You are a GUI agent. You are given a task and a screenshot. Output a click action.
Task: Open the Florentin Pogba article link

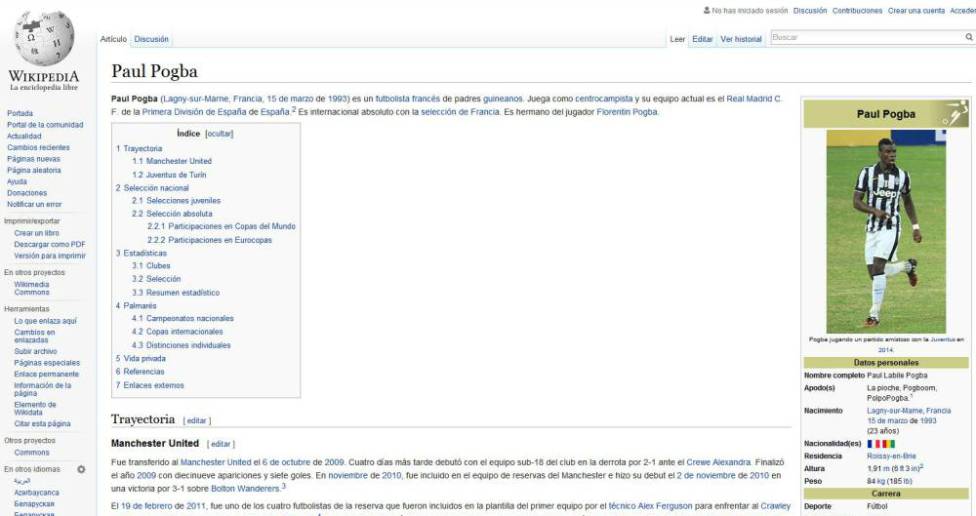(627, 112)
